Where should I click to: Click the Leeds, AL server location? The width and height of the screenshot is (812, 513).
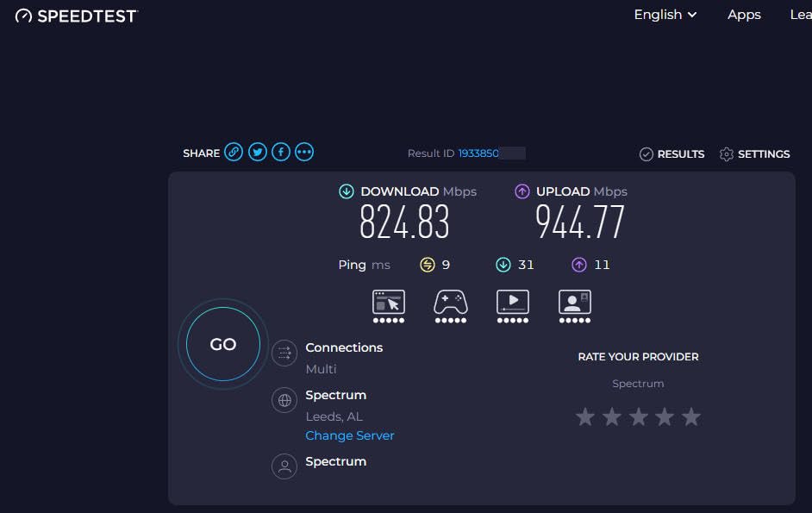coord(334,416)
